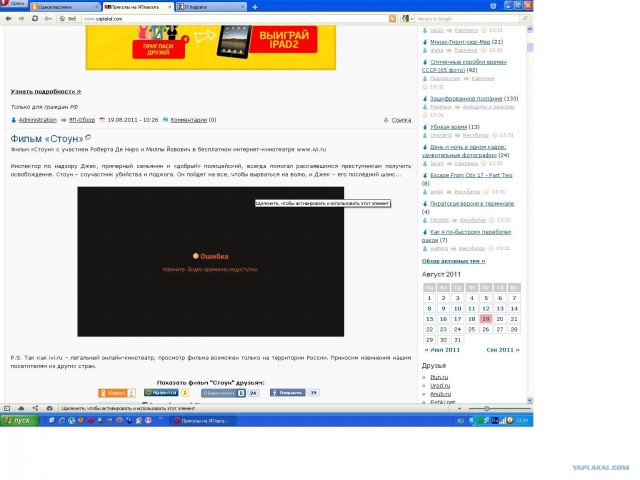The width and height of the screenshot is (640, 480).
Task: Open the Спичечные коробки времён СССР topic
Action: pyautogui.click(x=464, y=66)
